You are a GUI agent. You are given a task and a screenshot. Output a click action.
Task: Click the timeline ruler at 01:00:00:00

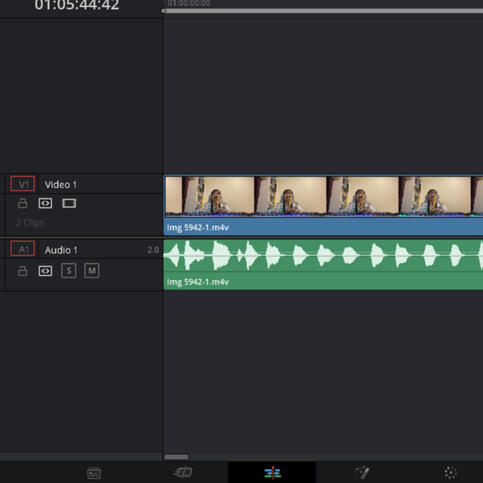pyautogui.click(x=189, y=3)
